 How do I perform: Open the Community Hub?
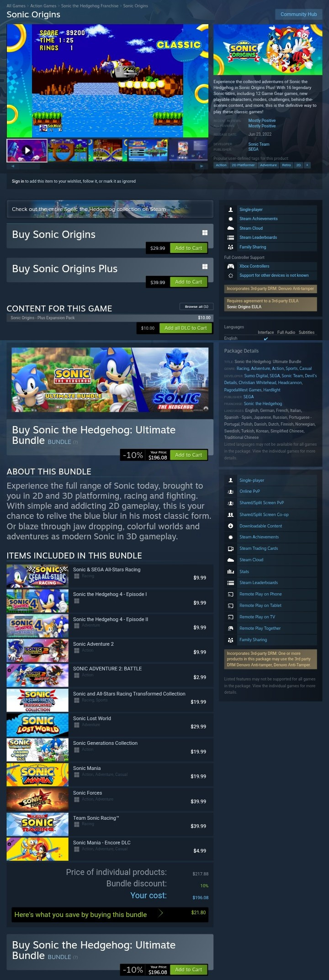point(298,14)
